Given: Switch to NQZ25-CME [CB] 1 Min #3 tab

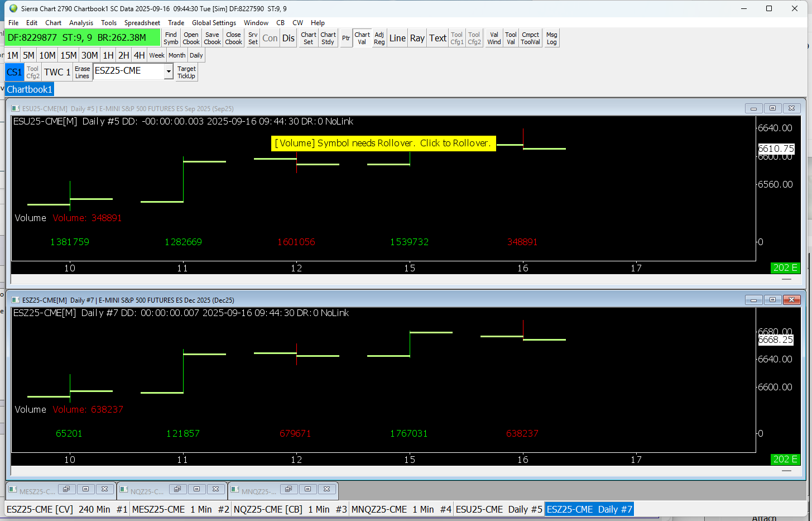Looking at the screenshot, I should 290,509.
